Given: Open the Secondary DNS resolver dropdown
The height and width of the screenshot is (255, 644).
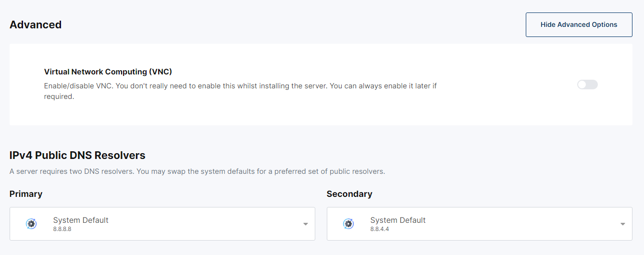Looking at the screenshot, I should [480, 224].
